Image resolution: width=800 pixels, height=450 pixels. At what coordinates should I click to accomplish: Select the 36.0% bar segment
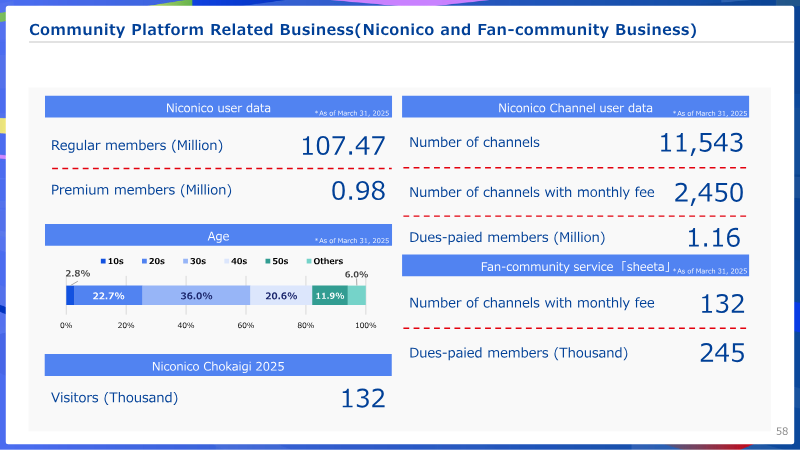pyautogui.click(x=196, y=295)
